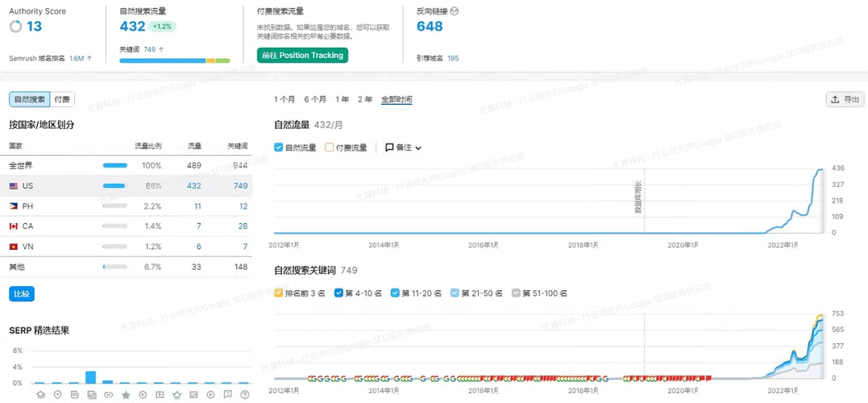Click the play-circle icon beside the star icon

(x=143, y=395)
